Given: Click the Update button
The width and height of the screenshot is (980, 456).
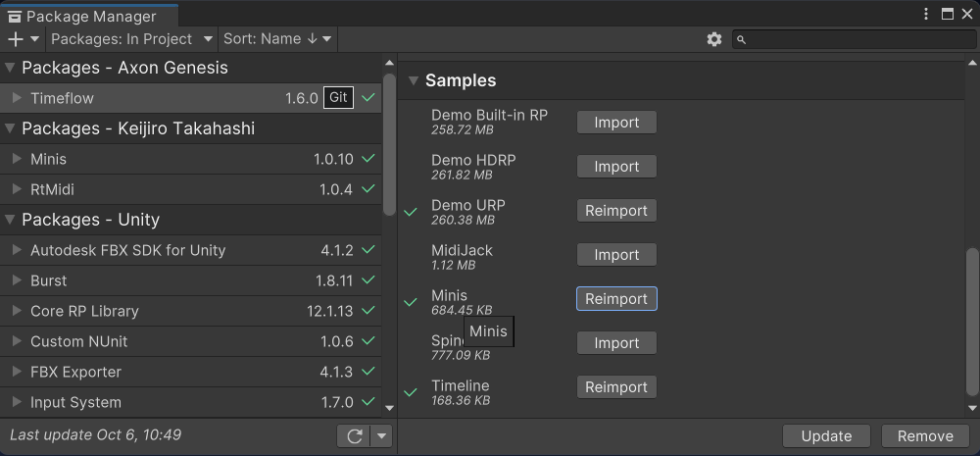Looking at the screenshot, I should (826, 436).
